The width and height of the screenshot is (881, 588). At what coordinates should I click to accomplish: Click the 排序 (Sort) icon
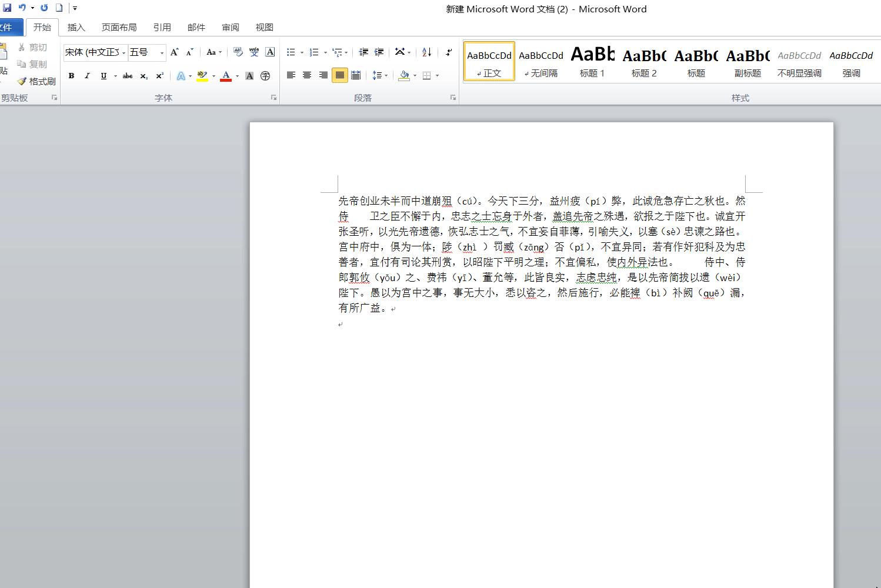tap(427, 52)
